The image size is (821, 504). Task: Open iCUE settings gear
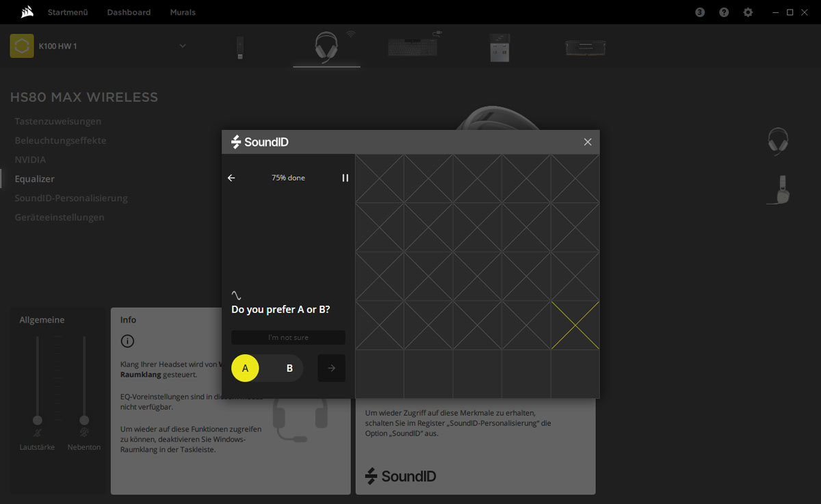(x=748, y=12)
